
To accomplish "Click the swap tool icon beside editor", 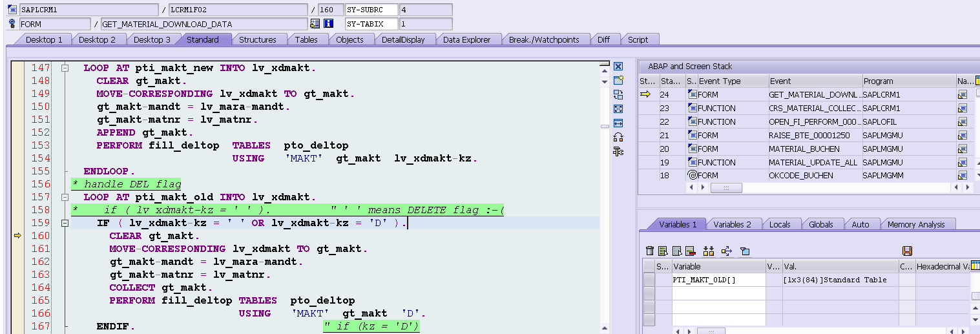I will [618, 94].
